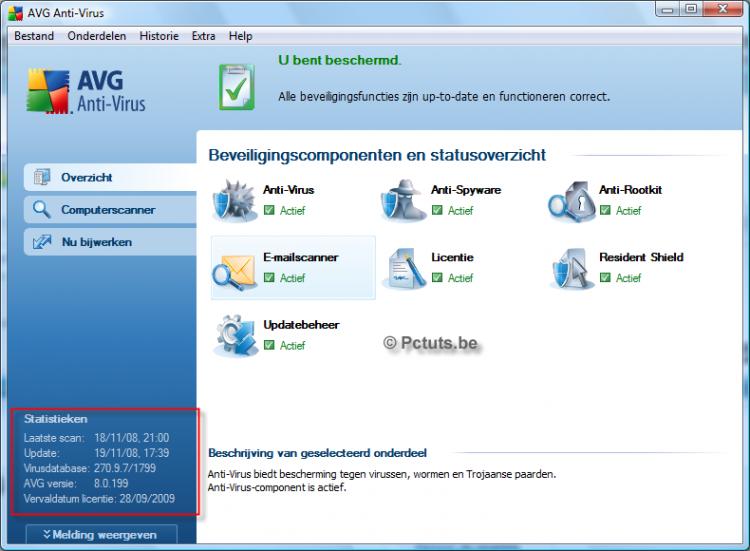Click Licentie Actief status checkmark

coord(437,277)
